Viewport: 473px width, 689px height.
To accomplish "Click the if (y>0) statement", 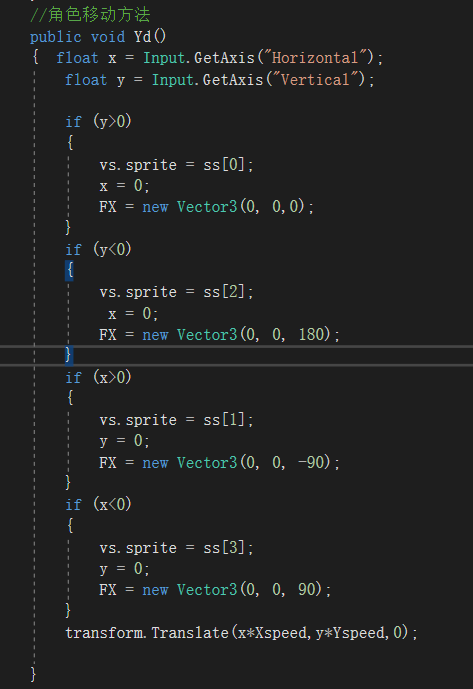I will [98, 121].
